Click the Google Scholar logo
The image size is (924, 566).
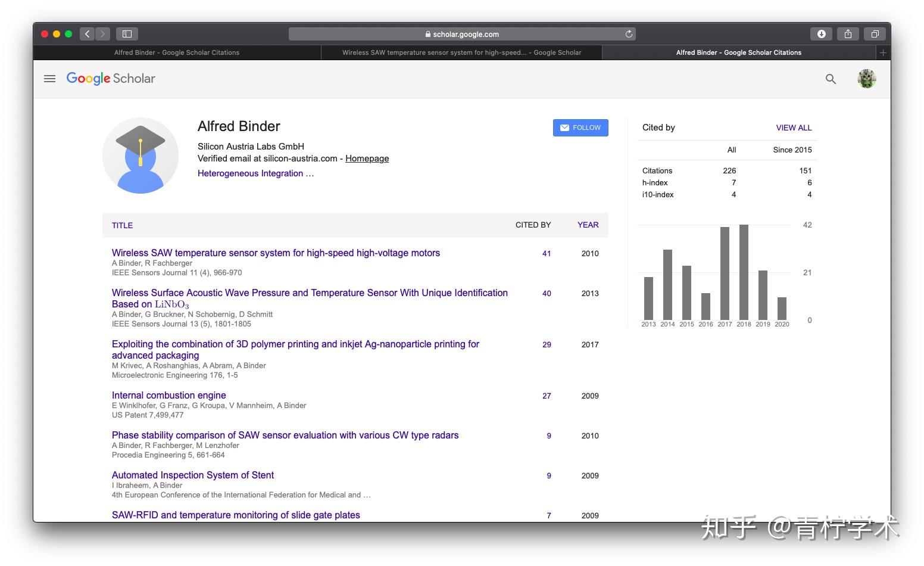click(111, 79)
